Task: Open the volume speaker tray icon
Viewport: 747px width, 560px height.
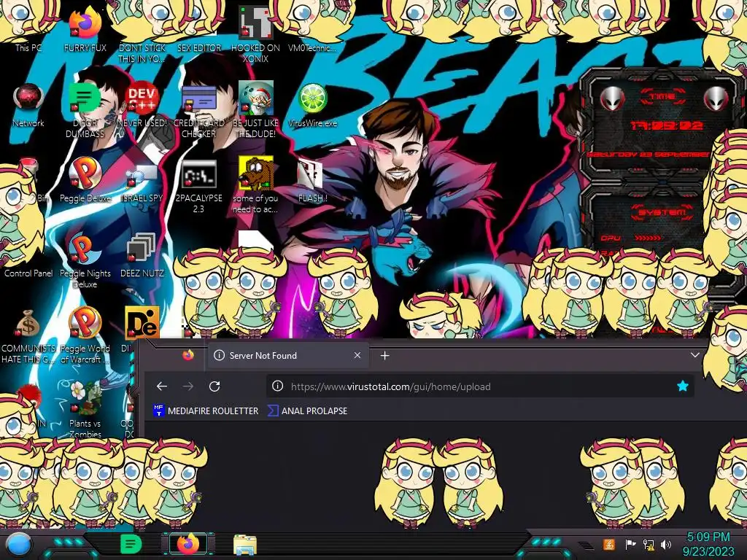Action: [x=666, y=544]
